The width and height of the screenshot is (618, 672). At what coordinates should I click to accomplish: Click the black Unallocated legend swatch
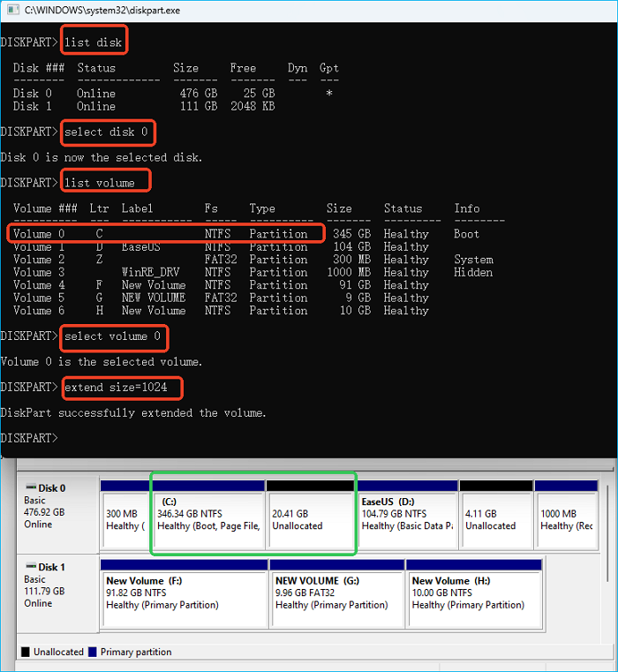pos(25,652)
